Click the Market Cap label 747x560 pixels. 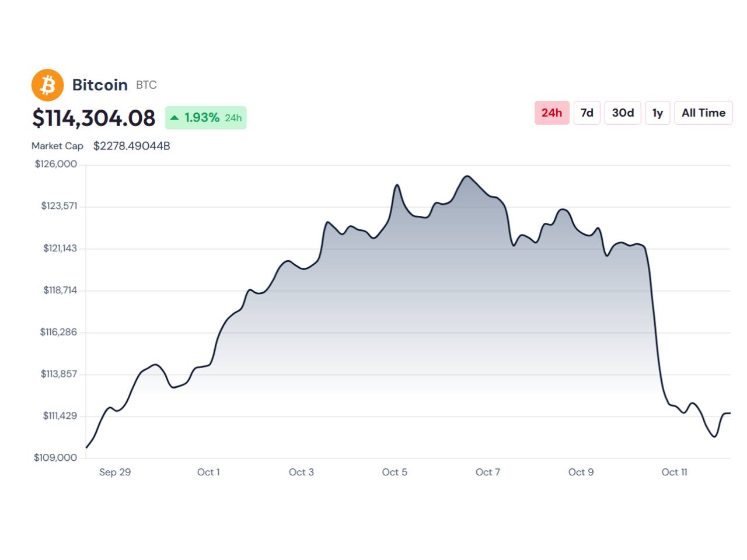[x=57, y=146]
